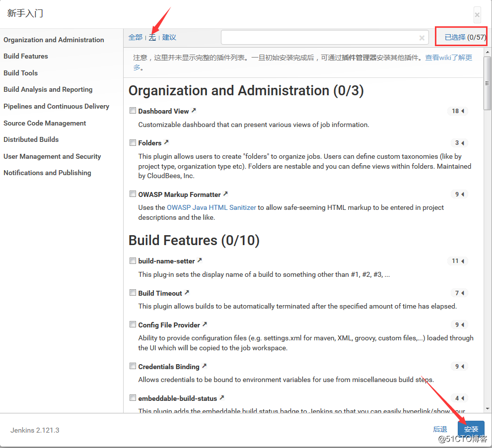Open embeddable-build-status external link icon
492x448 pixels.
tap(222, 397)
